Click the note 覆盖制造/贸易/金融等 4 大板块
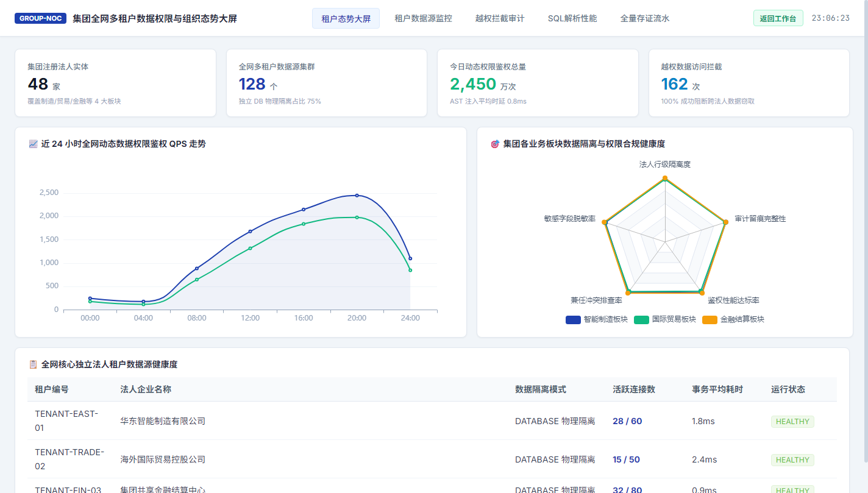This screenshot has width=868, height=493. (74, 101)
